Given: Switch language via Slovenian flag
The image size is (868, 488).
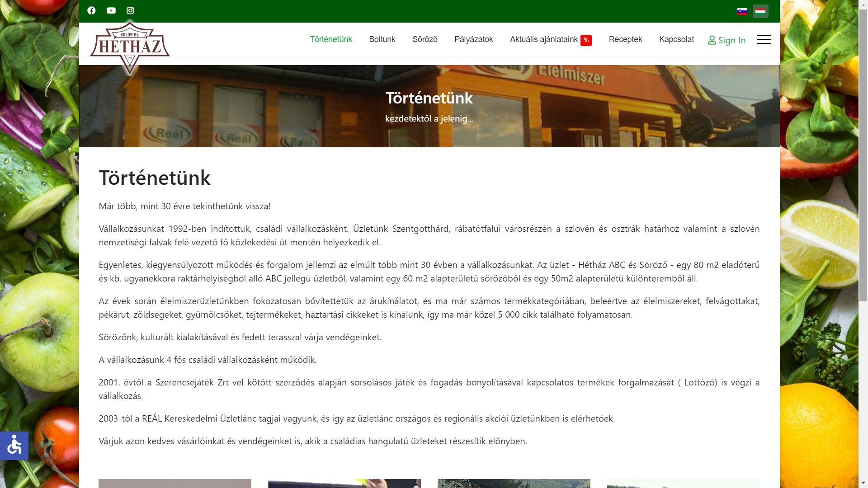Looking at the screenshot, I should pos(742,11).
